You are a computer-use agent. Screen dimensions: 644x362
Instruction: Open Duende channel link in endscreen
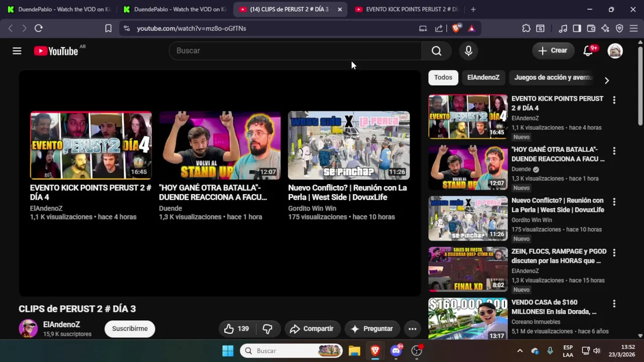tap(171, 208)
